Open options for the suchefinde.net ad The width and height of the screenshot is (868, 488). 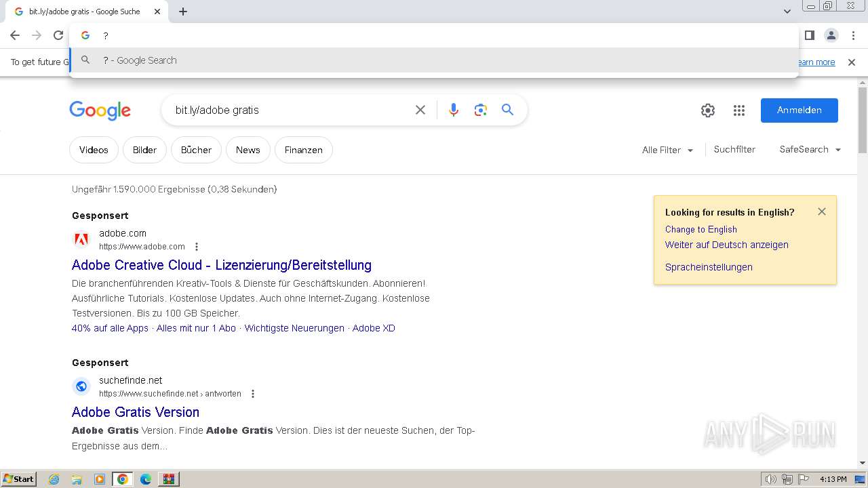tap(253, 394)
